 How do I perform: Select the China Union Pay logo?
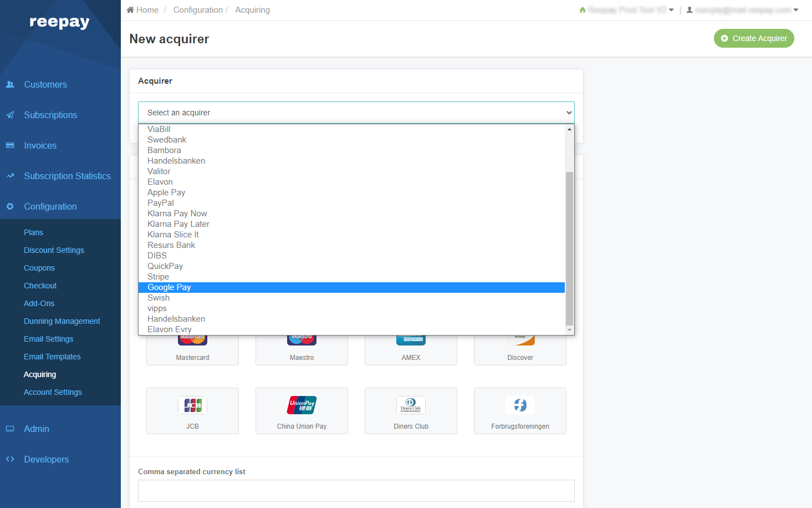(x=302, y=405)
